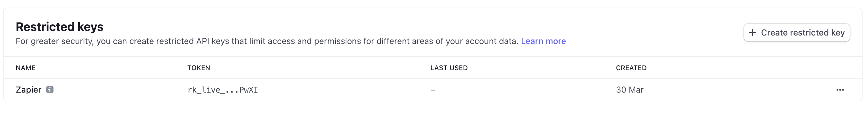The width and height of the screenshot is (868, 119).
Task: Select the LAST USED column header
Action: (x=449, y=68)
